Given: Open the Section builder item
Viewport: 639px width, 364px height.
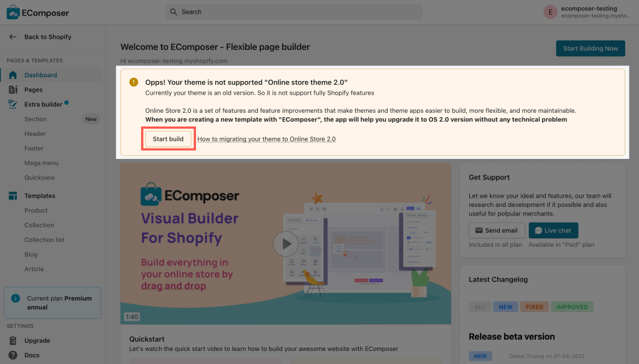Looking at the screenshot, I should (36, 119).
